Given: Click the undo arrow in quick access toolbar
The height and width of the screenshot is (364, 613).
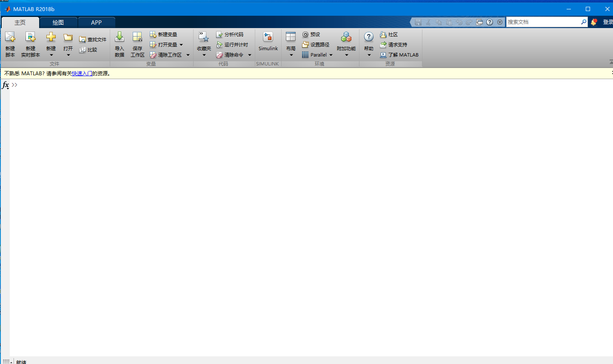Looking at the screenshot, I should pyautogui.click(x=459, y=22).
